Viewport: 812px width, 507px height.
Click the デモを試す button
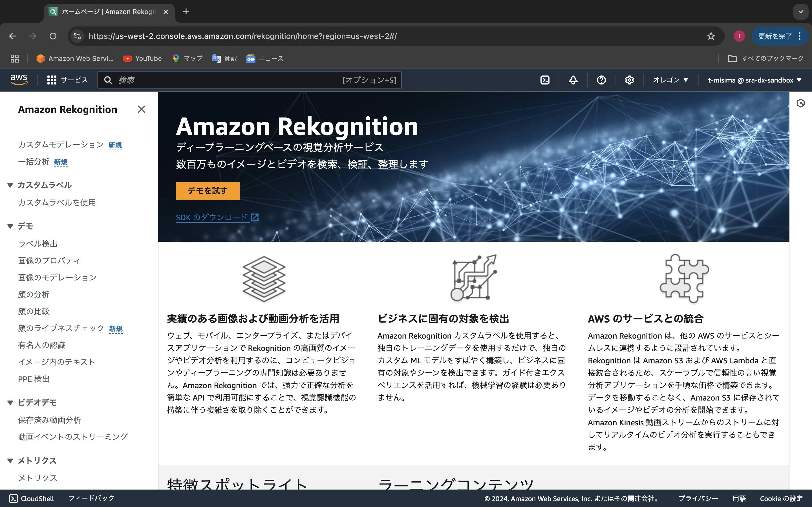(x=208, y=191)
